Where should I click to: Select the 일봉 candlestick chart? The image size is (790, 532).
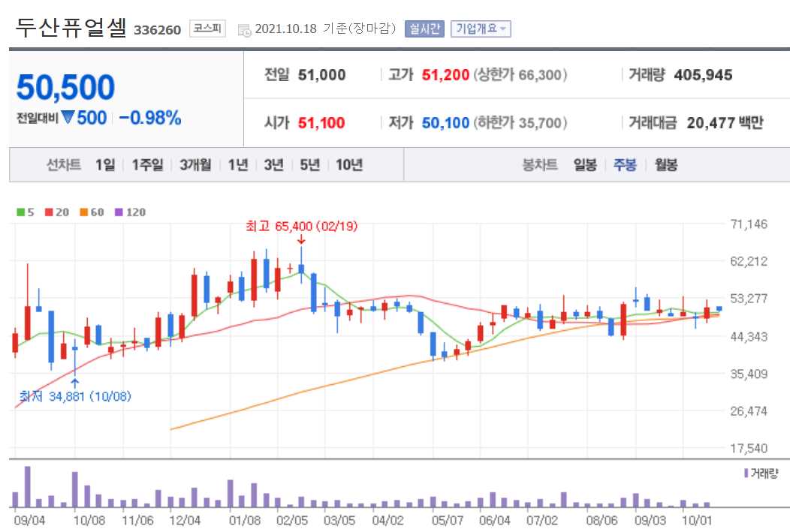click(585, 164)
